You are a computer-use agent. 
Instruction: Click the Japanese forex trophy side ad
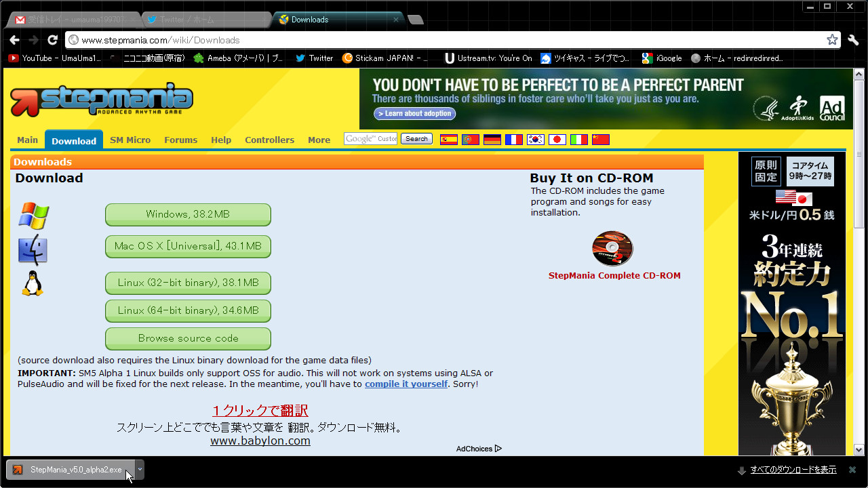point(792,304)
